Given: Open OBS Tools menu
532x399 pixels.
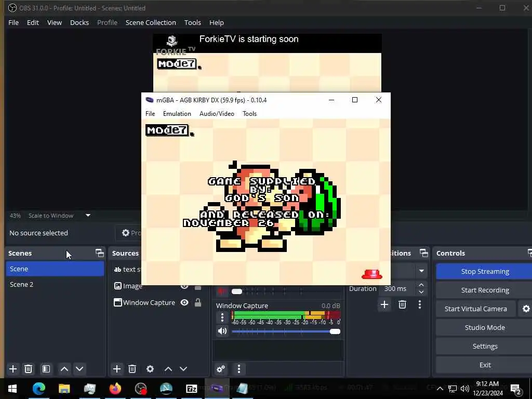Looking at the screenshot, I should point(192,22).
